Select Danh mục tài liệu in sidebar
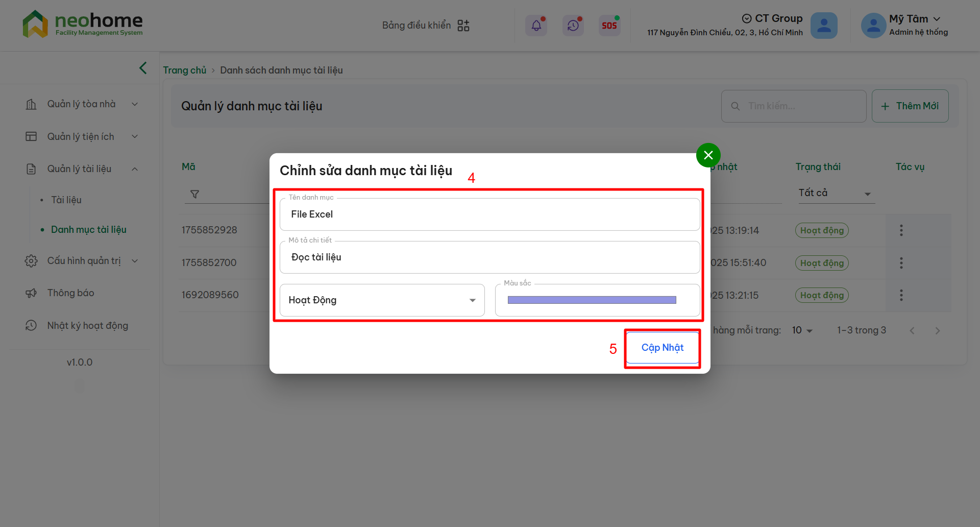Image resolution: width=980 pixels, height=527 pixels. (88, 230)
